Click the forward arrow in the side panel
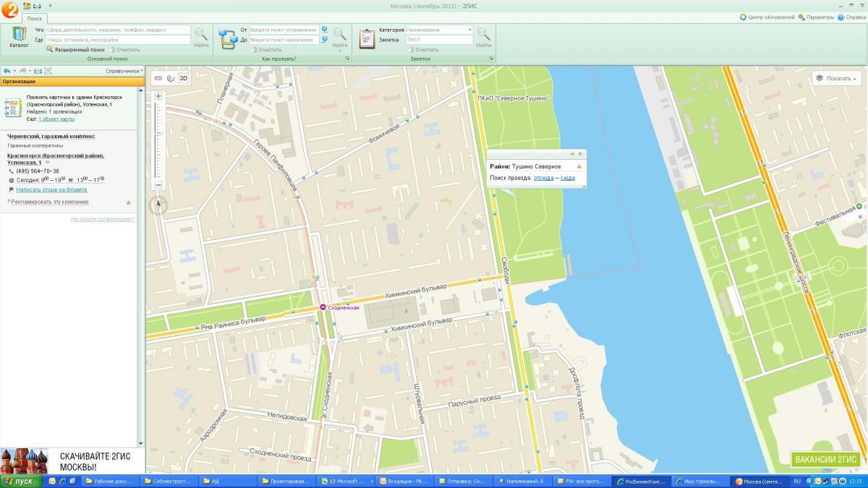 [x=22, y=71]
